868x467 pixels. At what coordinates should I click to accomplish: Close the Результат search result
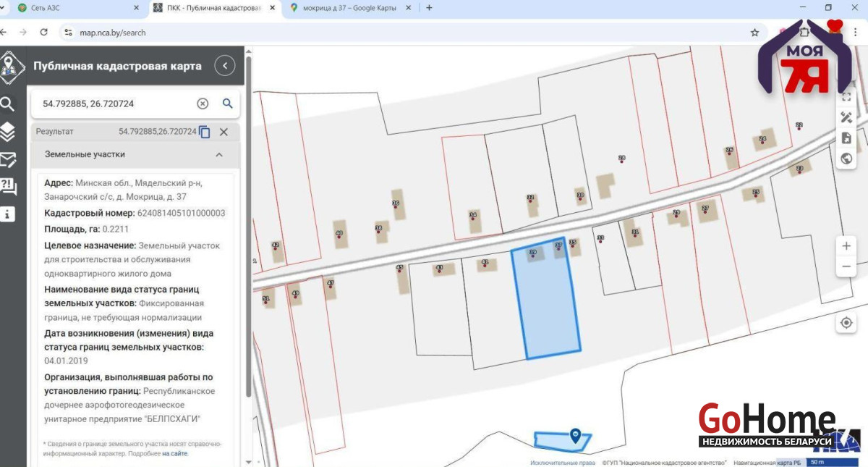click(224, 132)
